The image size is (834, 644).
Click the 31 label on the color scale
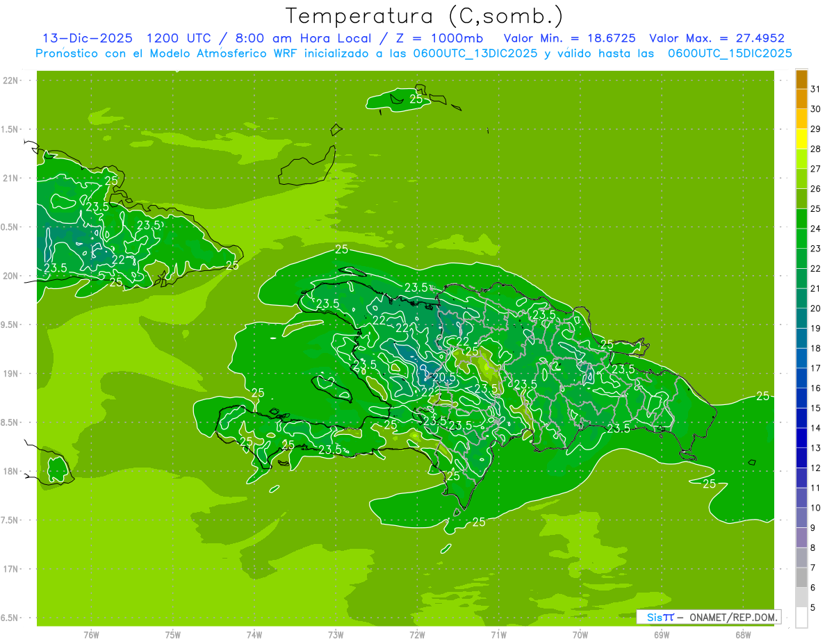(816, 89)
